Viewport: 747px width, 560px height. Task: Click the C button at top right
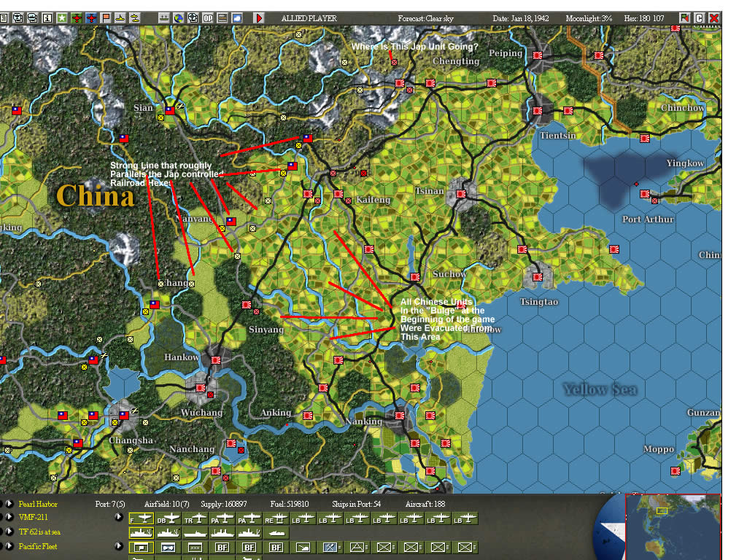click(700, 18)
